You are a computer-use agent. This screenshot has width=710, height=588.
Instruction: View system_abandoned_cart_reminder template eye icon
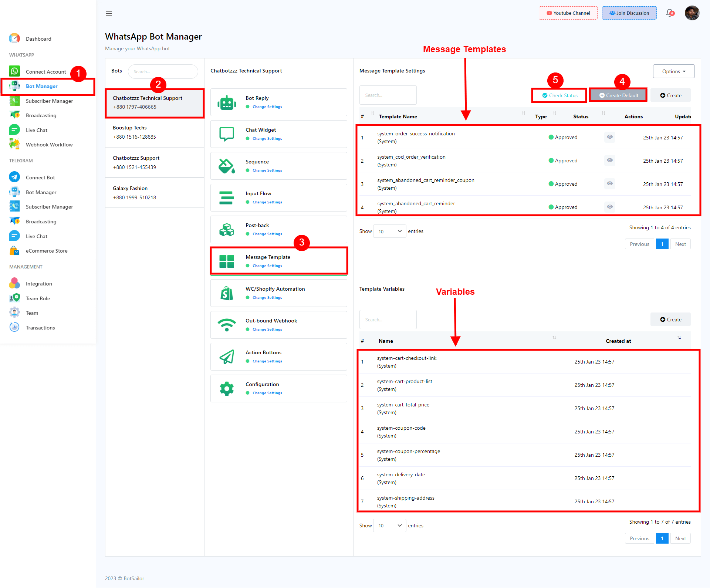pos(610,207)
